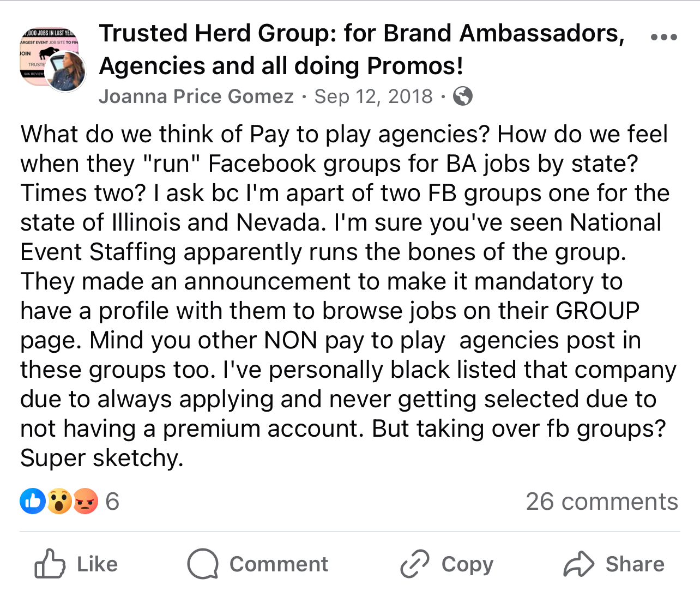Click the chain-link Copy icon

click(414, 564)
